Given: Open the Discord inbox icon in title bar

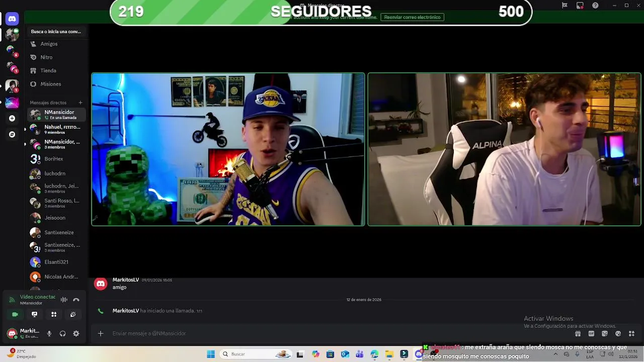Looking at the screenshot, I should pos(580,6).
